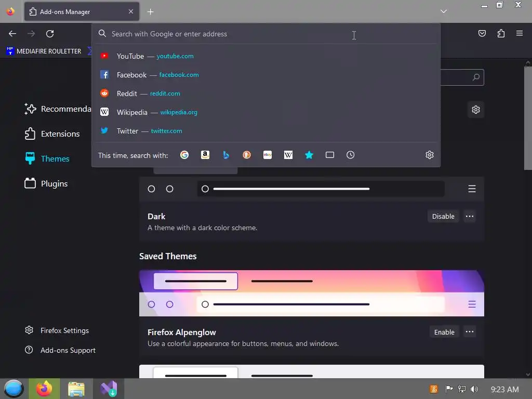Open the Recommendations section
Viewport: 532px width, 399px height.
[x=57, y=109]
